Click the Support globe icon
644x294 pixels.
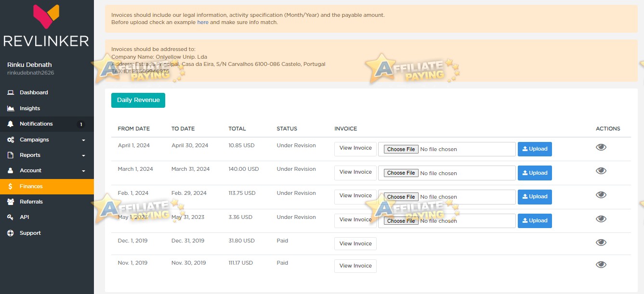point(11,233)
